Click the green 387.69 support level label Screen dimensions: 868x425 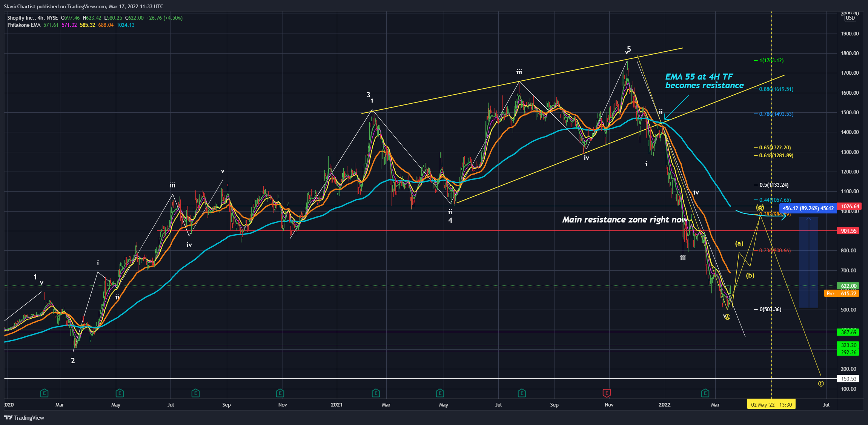click(848, 332)
